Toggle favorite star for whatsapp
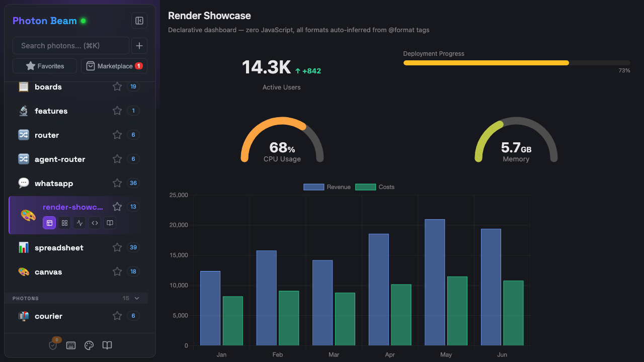Viewport: 644px width, 362px height. click(x=117, y=184)
